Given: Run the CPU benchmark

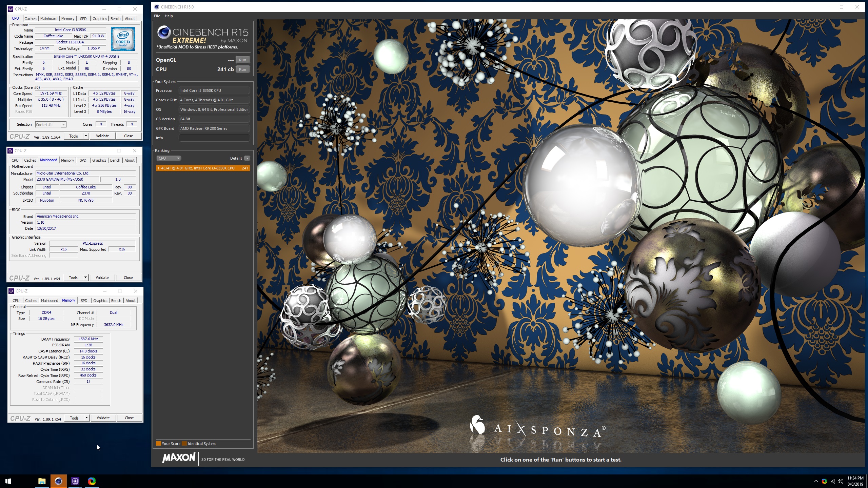Looking at the screenshot, I should pos(242,69).
